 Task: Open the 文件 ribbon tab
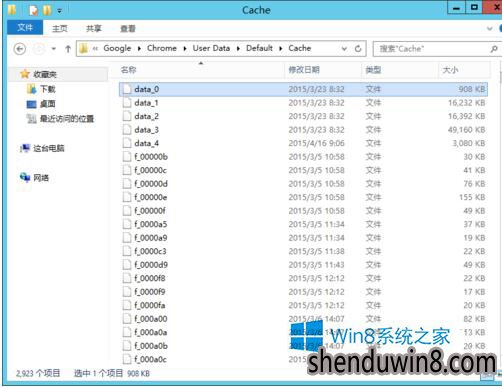(x=25, y=28)
